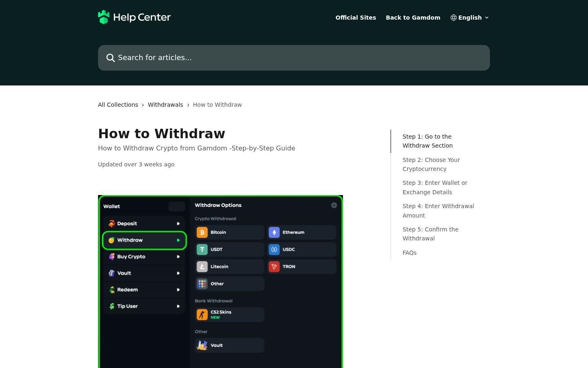This screenshot has width=588, height=368.
Task: Click the arrow on the Tip User row
Action: point(178,306)
